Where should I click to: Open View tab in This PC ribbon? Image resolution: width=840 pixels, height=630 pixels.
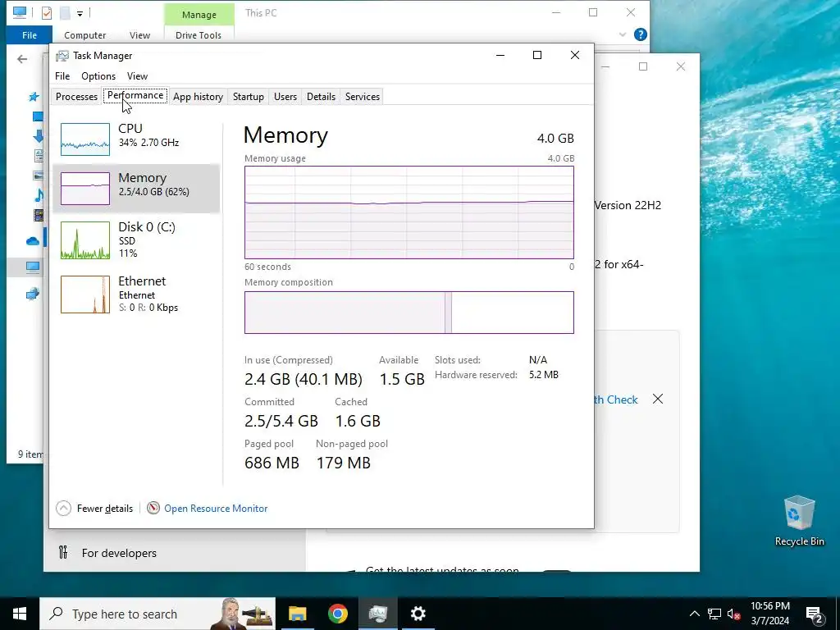(x=139, y=35)
